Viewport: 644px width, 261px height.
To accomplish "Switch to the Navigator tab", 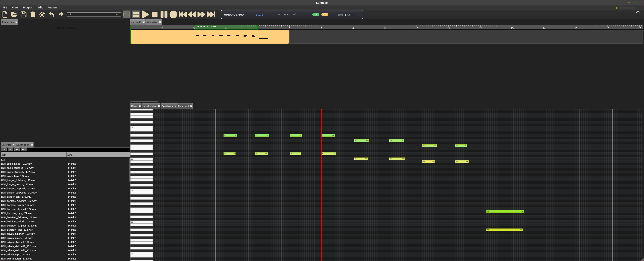I will (152, 22).
